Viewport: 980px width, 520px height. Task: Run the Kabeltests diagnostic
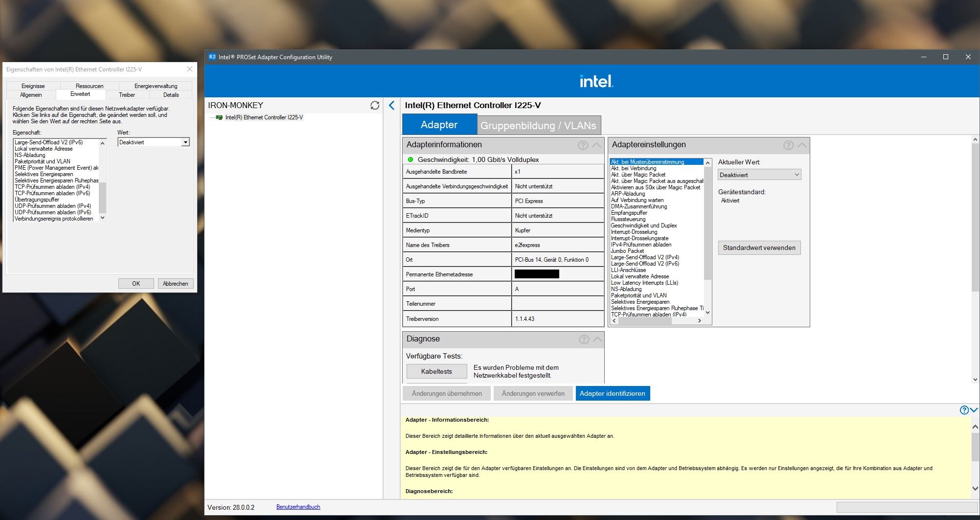pyautogui.click(x=436, y=371)
